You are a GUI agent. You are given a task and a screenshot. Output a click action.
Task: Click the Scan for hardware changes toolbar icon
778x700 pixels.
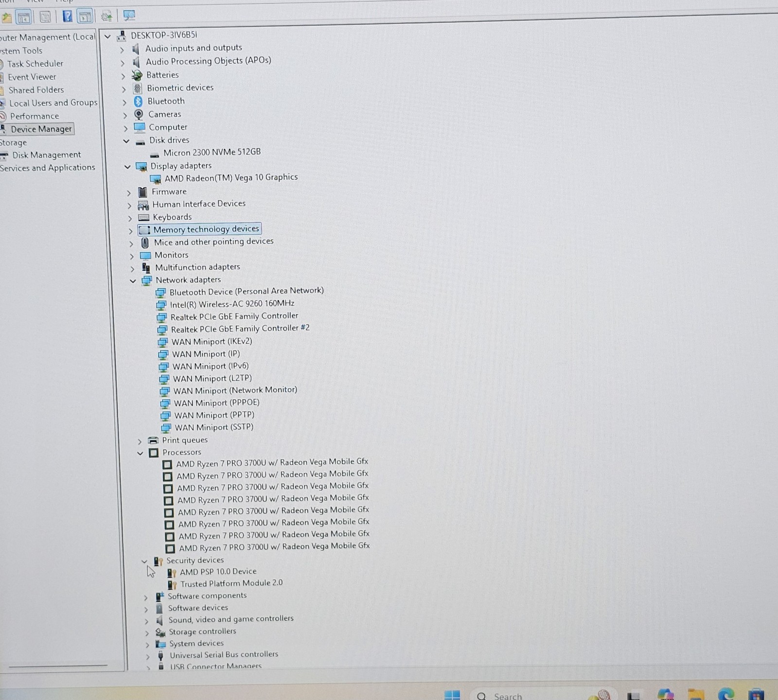129,16
